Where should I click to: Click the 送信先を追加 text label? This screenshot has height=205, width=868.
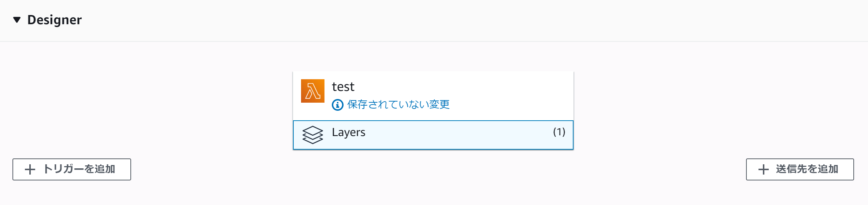807,169
